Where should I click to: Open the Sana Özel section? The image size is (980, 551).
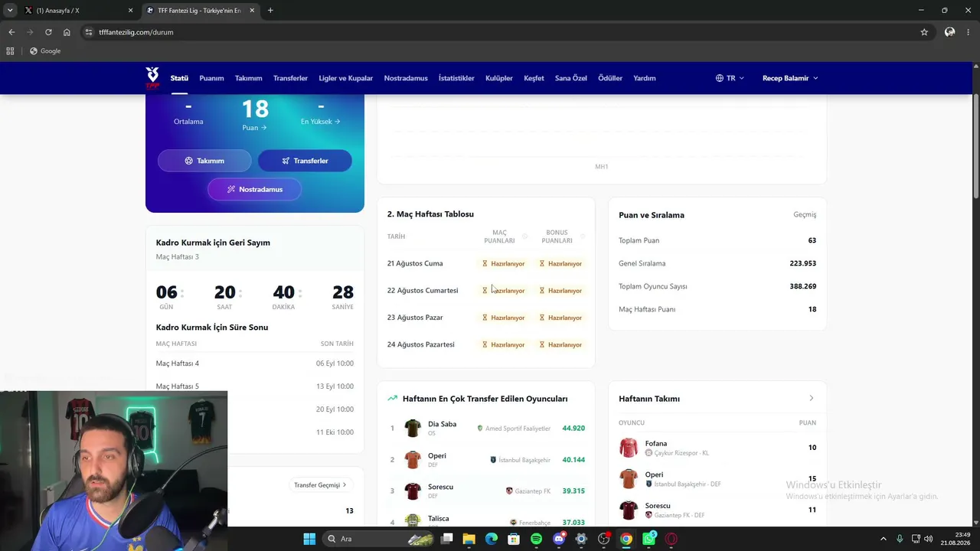571,78
